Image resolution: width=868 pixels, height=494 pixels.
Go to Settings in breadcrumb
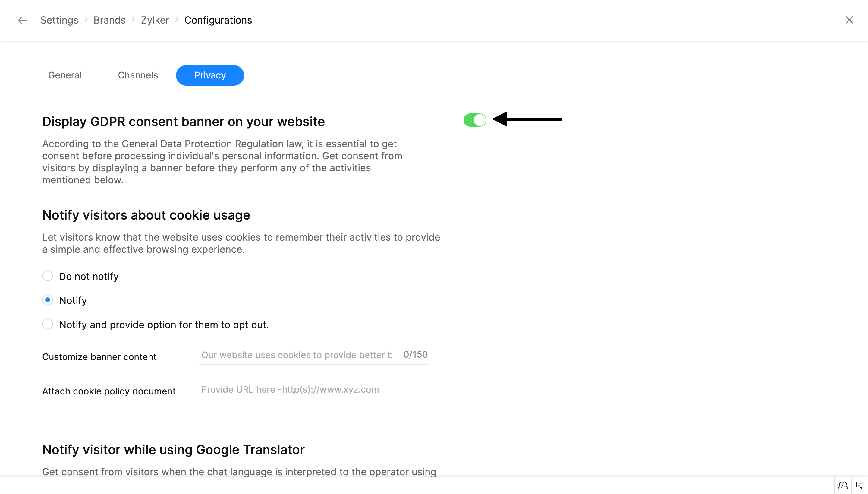click(x=59, y=21)
